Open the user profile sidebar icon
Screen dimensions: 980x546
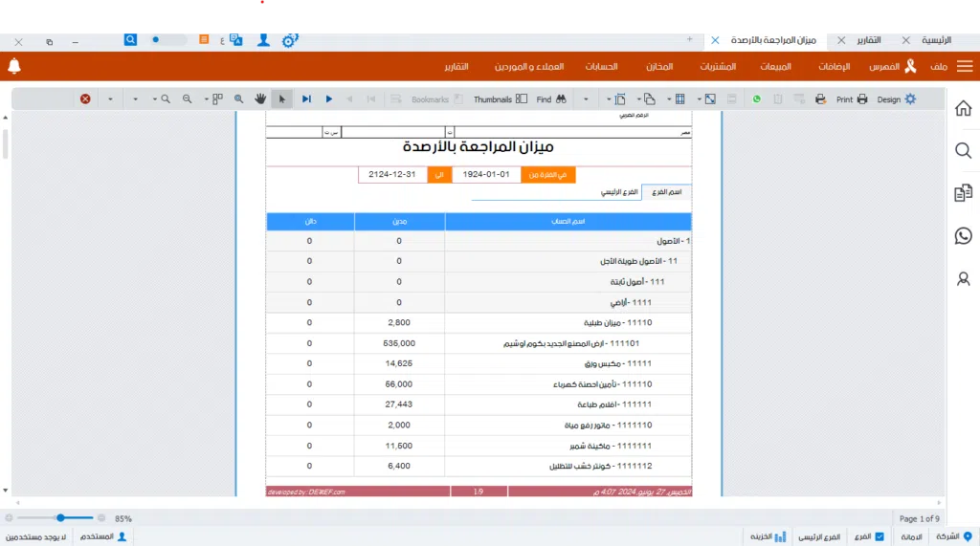963,278
